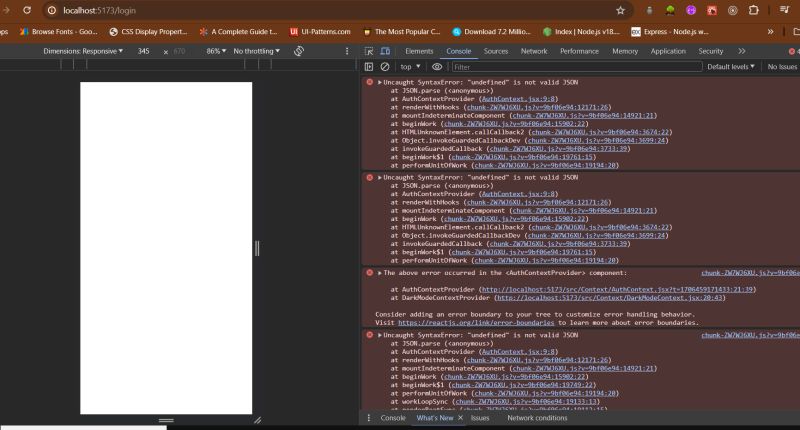Expand the second Uncaught SyntaxError message
Screen dimensions: 800x430
point(380,178)
